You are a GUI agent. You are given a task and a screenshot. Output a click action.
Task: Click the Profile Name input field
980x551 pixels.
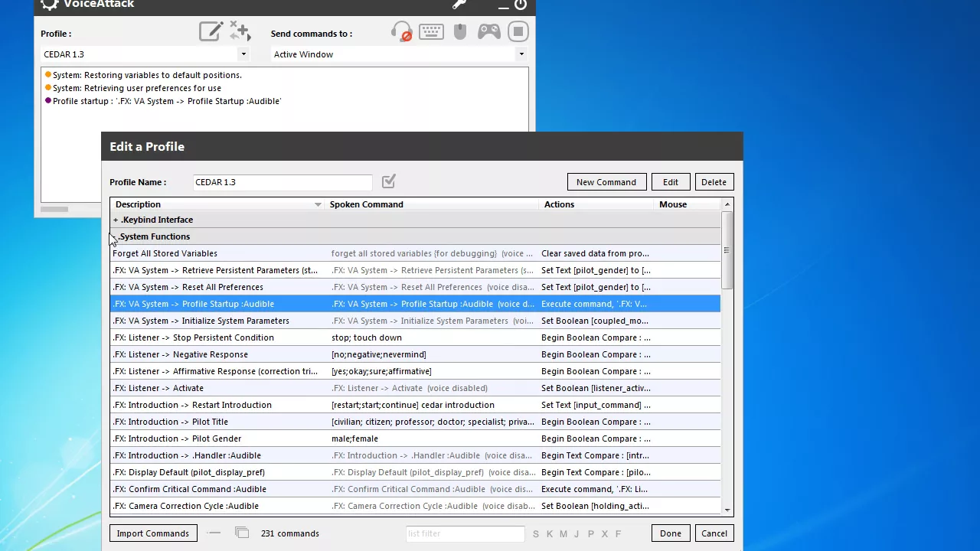click(x=283, y=182)
